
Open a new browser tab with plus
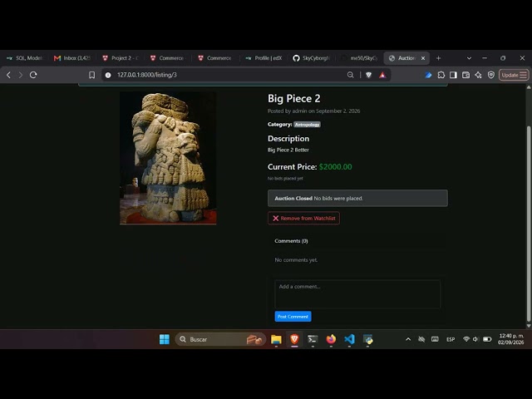[x=438, y=58]
